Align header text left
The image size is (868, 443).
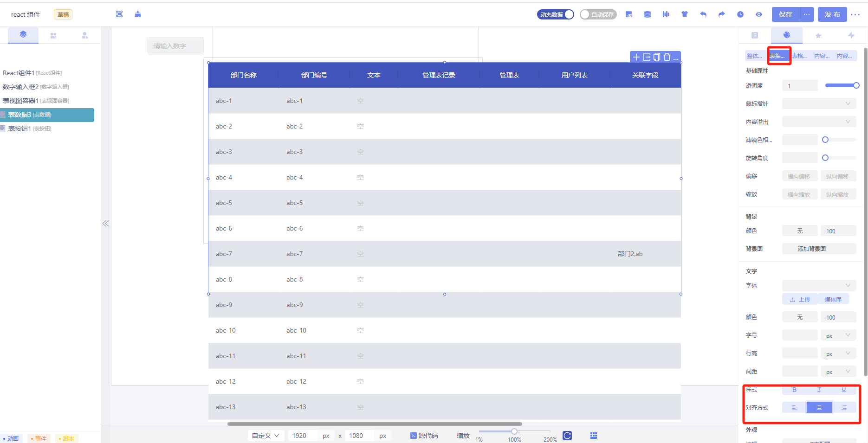(x=794, y=408)
